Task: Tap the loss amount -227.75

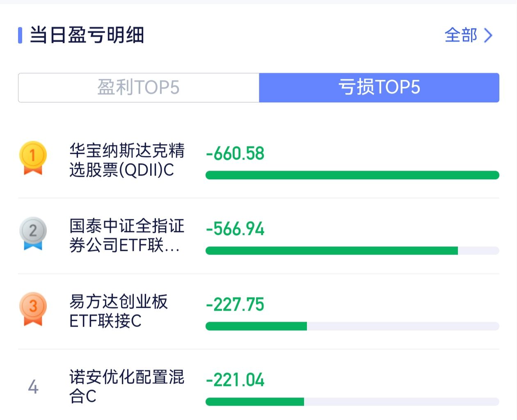Action: 234,304
